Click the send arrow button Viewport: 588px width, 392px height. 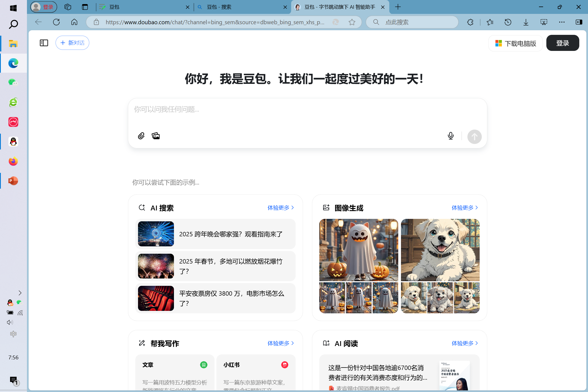tap(474, 136)
